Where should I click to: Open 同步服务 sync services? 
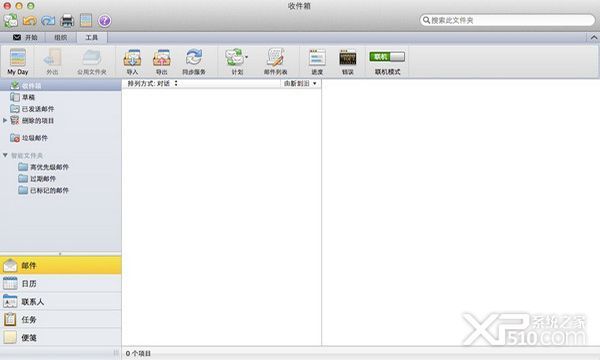coord(194,62)
